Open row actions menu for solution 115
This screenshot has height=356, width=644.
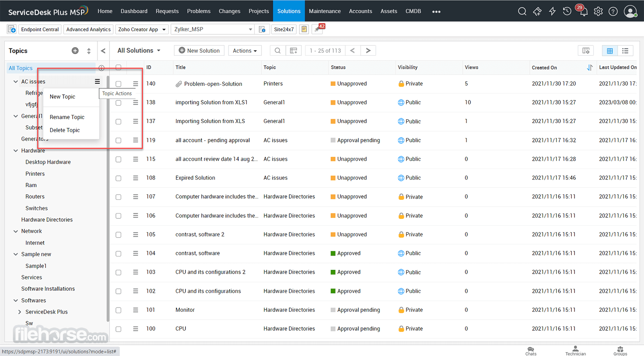[136, 159]
